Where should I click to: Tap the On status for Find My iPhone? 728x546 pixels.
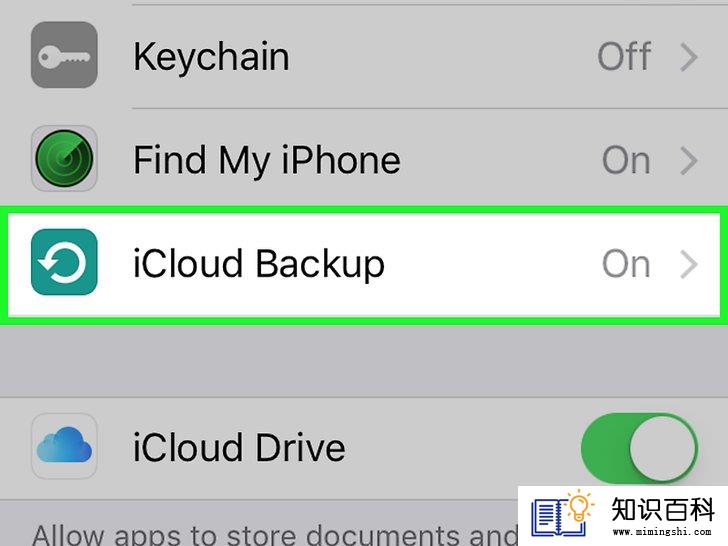tap(626, 161)
